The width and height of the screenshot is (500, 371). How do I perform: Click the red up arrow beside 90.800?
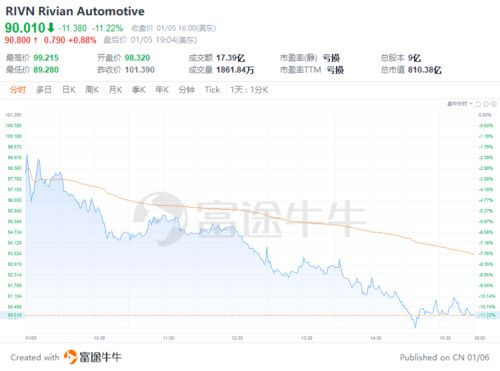[36, 40]
